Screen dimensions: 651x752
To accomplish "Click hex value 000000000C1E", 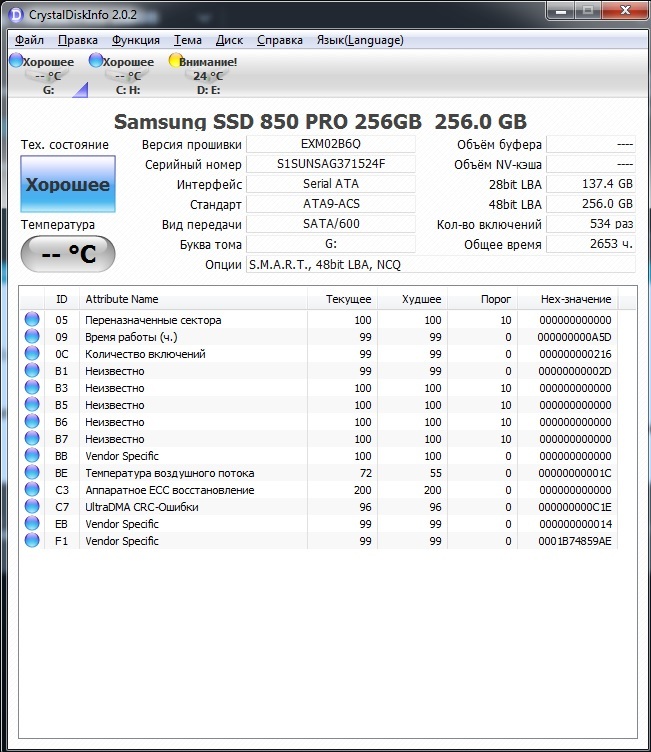I will [x=575, y=507].
